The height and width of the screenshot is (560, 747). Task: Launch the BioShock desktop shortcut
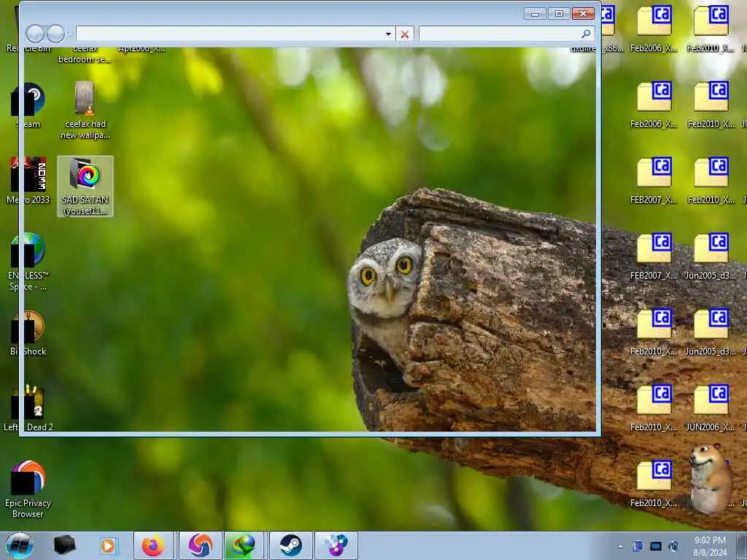(28, 332)
